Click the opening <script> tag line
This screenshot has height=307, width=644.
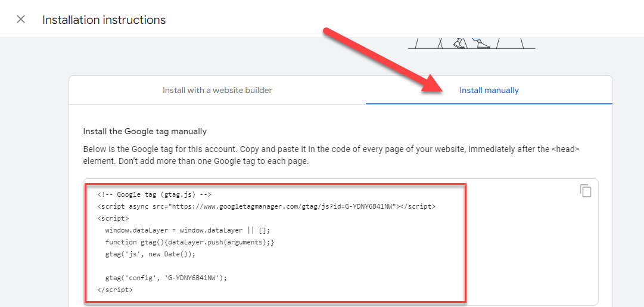(113, 218)
